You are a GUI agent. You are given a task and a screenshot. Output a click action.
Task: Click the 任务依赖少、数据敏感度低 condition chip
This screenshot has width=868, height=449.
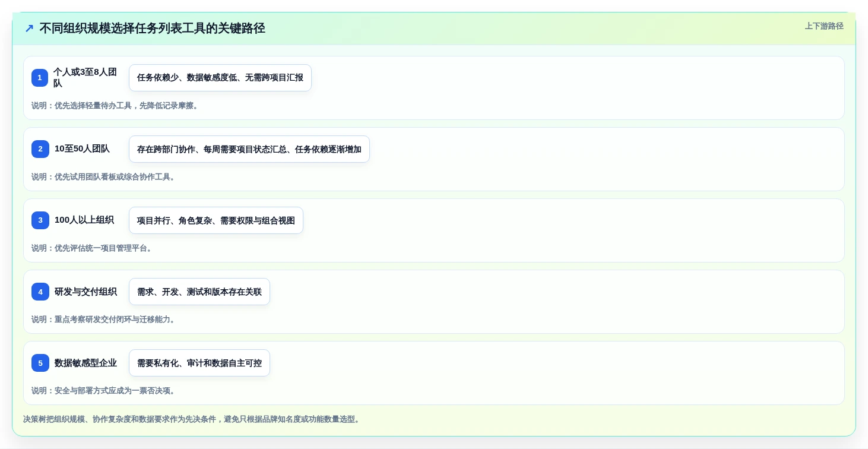tap(220, 78)
